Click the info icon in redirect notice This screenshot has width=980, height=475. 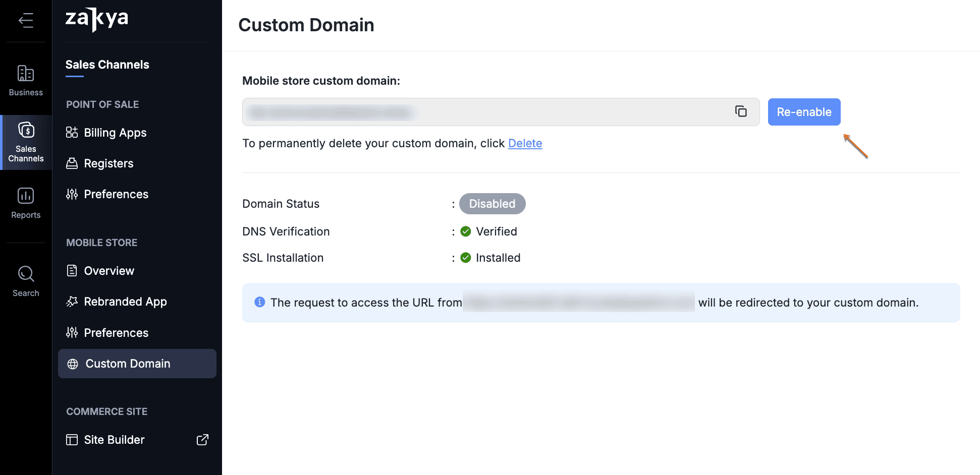259,302
